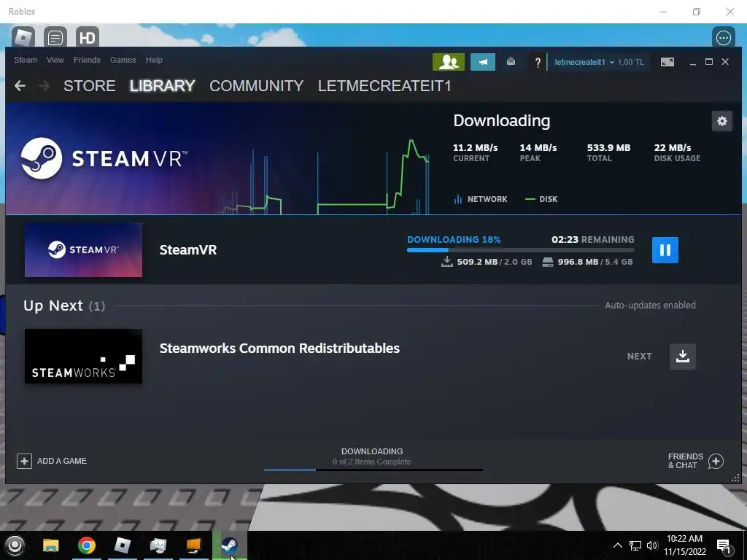The width and height of the screenshot is (747, 560).
Task: Click the Steam taskbar icon
Action: coord(230,545)
